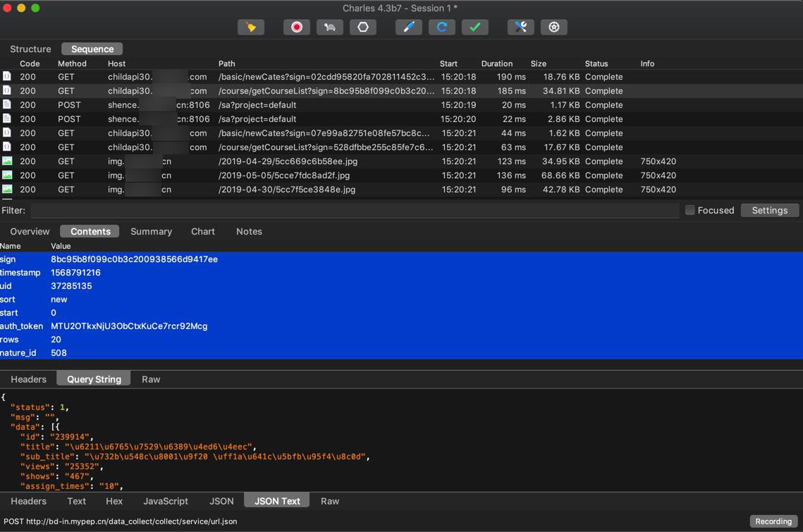Sort the requests by the Status column

[x=596, y=63]
